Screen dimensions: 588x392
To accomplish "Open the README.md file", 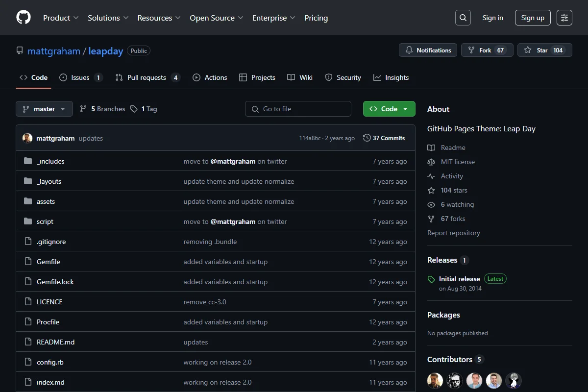I will [x=55, y=342].
